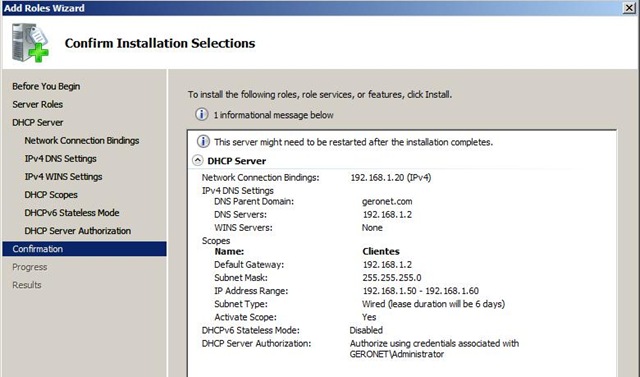640x377 pixels.
Task: Click the DHCP Server section heading
Action: [237, 161]
